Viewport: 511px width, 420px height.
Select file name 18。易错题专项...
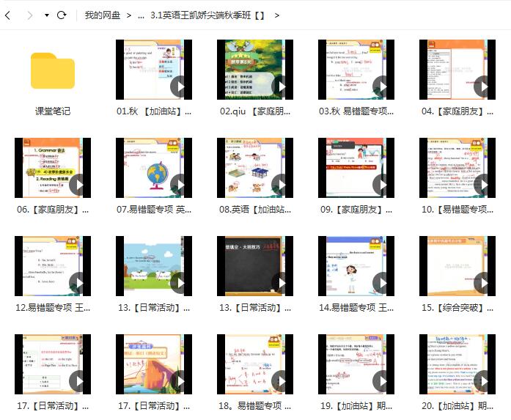click(x=255, y=405)
